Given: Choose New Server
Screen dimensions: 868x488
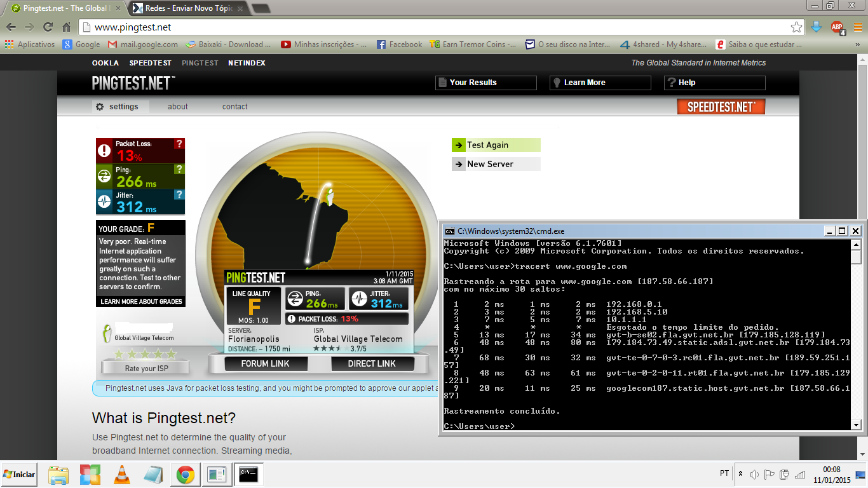Looking at the screenshot, I should pos(496,164).
